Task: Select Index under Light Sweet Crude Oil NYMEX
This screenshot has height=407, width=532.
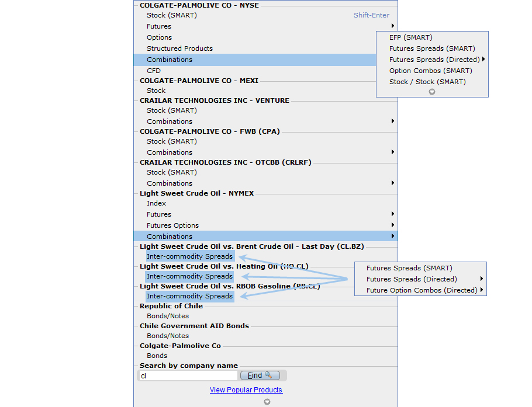Action: (x=157, y=203)
